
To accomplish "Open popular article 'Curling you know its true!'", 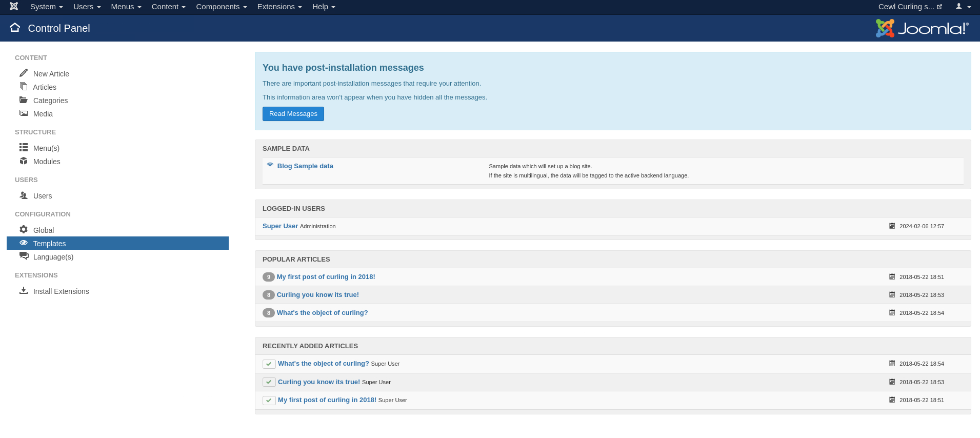I will pyautogui.click(x=318, y=295).
